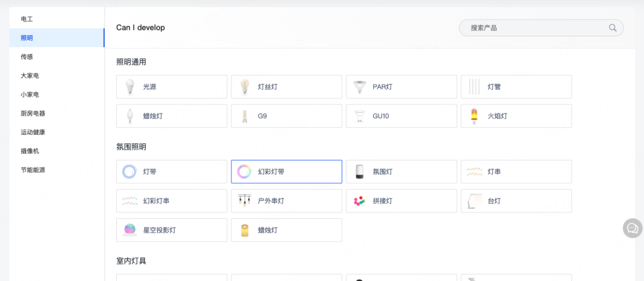Pick the GU10 product label

click(x=380, y=116)
